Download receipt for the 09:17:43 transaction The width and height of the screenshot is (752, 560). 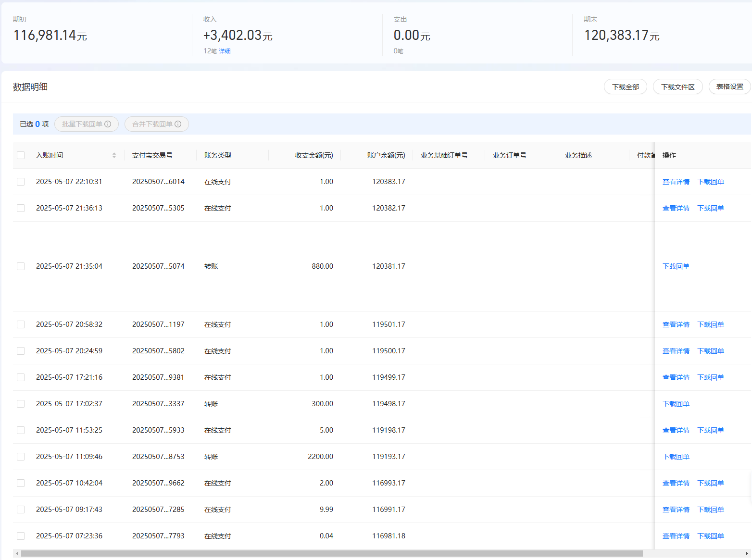[710, 510]
